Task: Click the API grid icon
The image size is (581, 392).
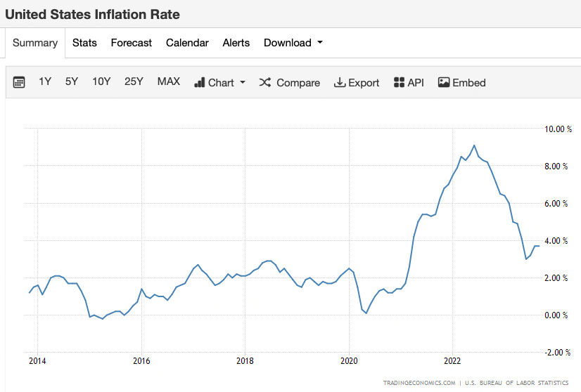Action: [399, 82]
